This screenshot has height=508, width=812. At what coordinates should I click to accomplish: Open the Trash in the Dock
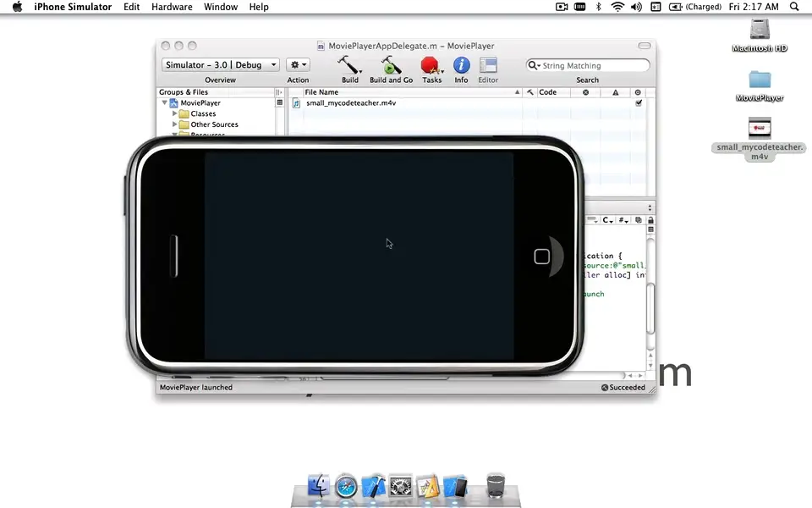point(496,486)
